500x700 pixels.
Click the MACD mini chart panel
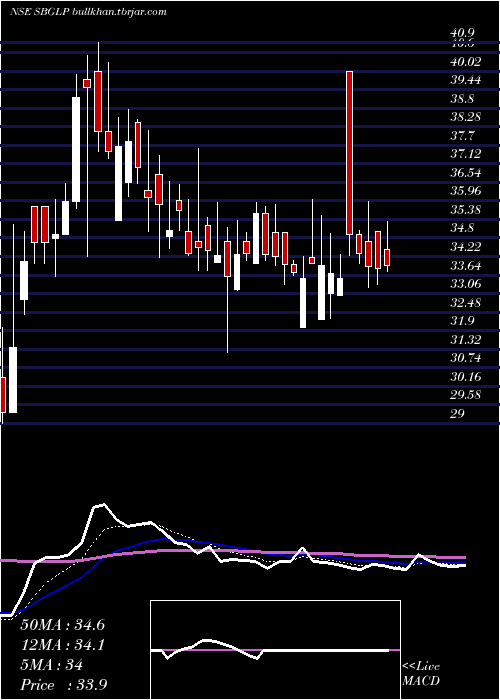275,650
